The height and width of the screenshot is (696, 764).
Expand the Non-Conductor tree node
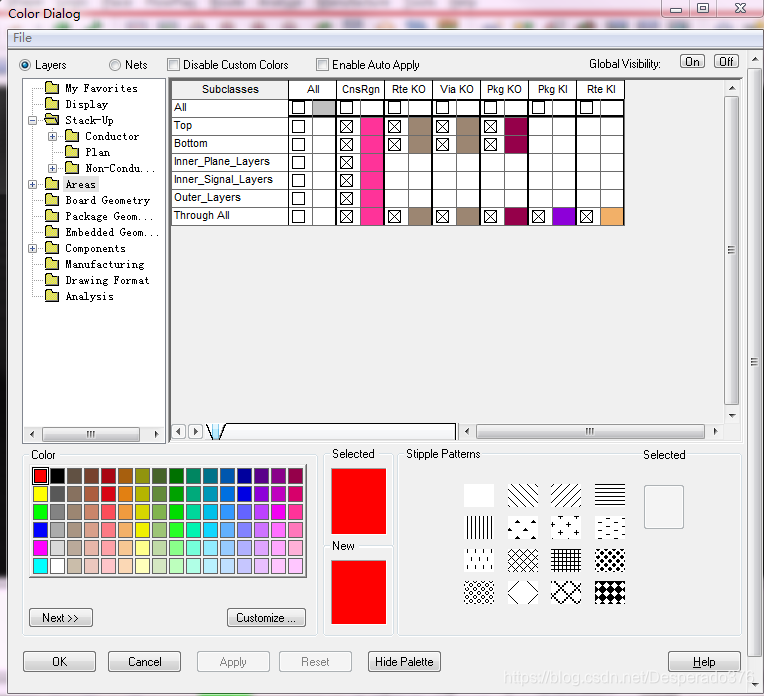point(52,168)
